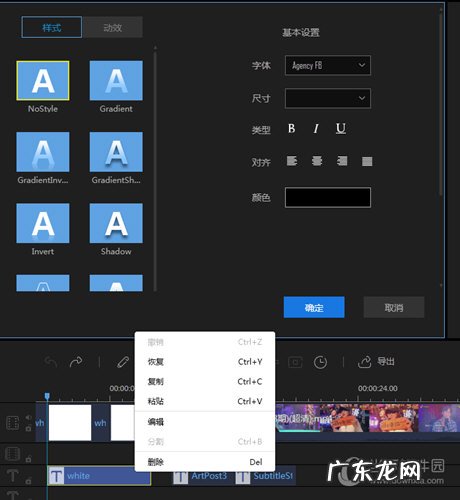Choose 复制 Ctrl+C in the context menu

(205, 381)
